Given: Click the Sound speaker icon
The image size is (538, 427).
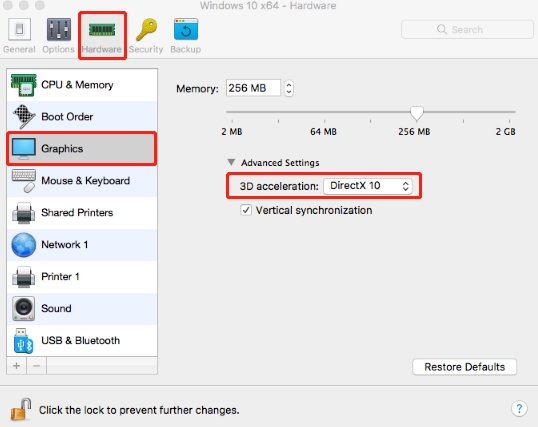Looking at the screenshot, I should click(x=23, y=309).
